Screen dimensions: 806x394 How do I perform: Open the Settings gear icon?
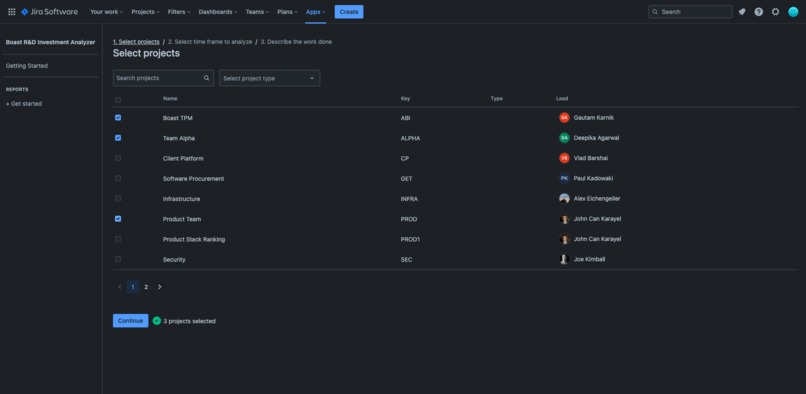point(775,12)
